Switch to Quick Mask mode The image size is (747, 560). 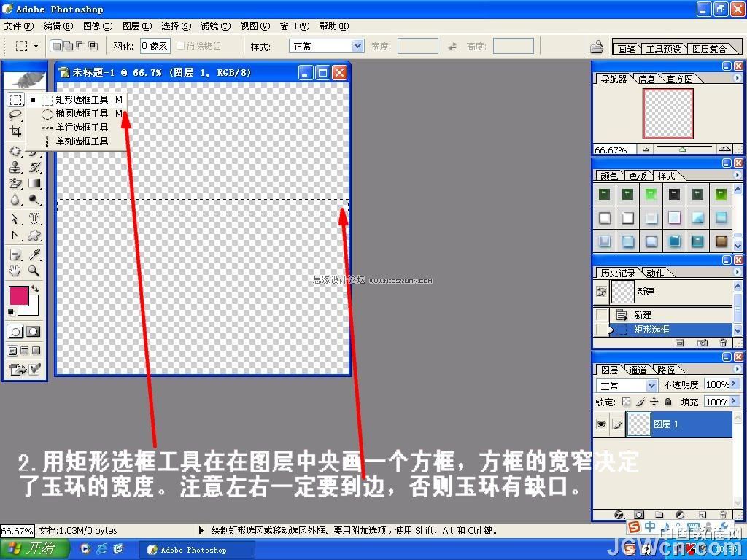coord(33,332)
